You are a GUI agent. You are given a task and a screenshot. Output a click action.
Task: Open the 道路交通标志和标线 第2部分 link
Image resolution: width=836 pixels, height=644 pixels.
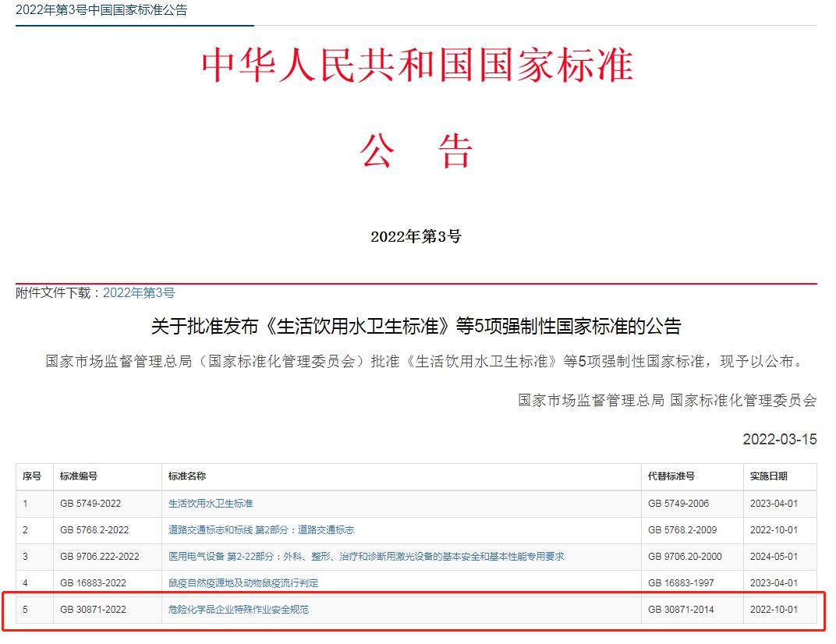260,530
